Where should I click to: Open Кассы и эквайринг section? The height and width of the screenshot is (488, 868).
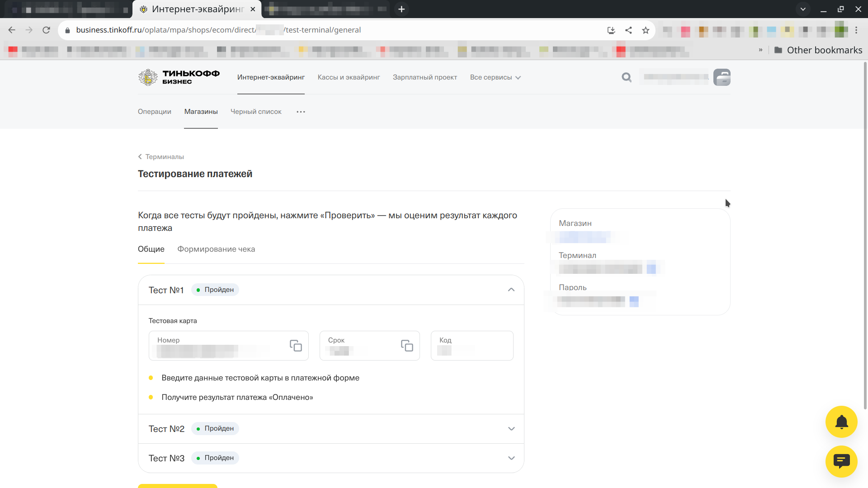(349, 77)
